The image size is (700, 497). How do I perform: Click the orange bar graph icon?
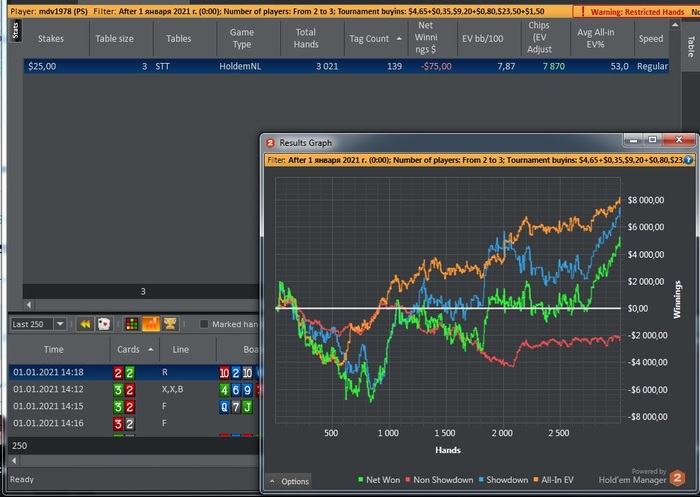(151, 324)
